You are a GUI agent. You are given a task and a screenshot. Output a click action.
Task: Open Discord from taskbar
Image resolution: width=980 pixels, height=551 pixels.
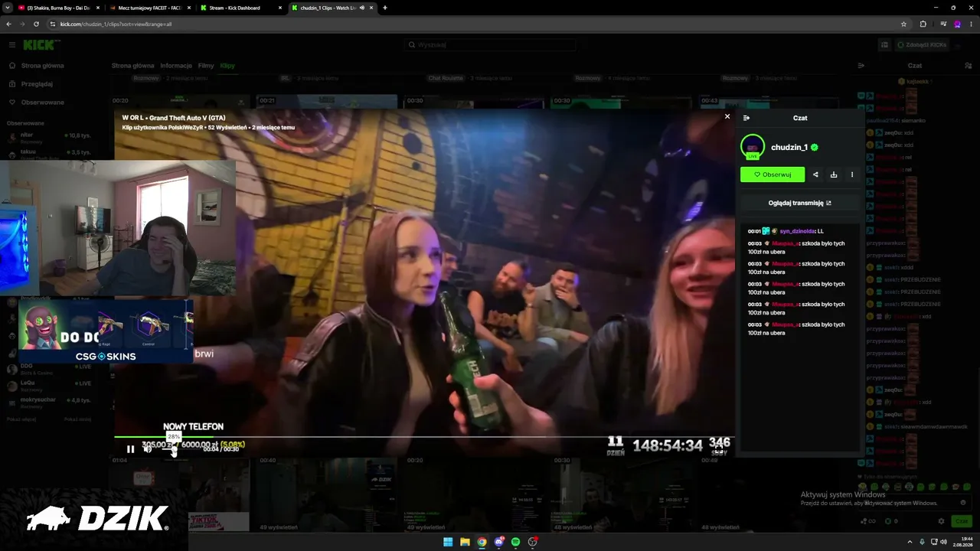point(498,542)
